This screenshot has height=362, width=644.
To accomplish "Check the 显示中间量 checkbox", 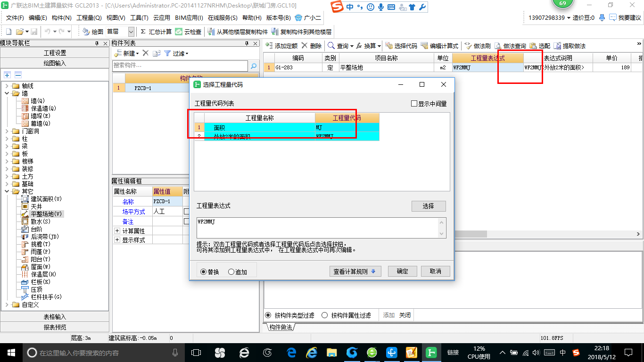I will click(414, 104).
